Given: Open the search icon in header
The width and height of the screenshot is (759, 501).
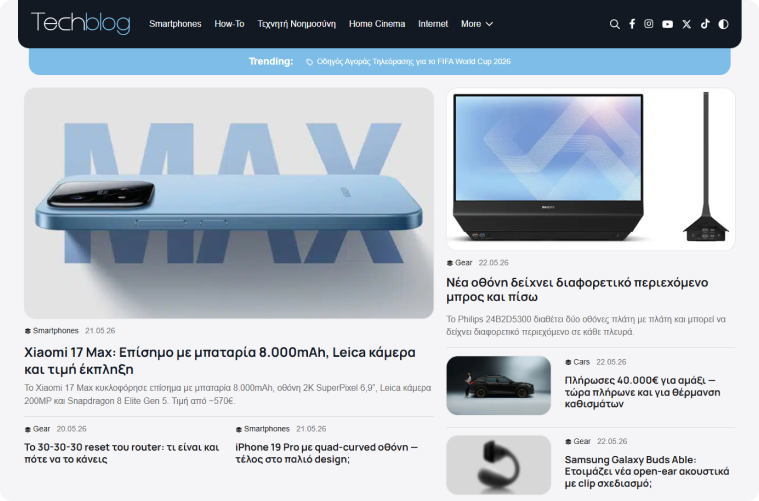Looking at the screenshot, I should pos(614,24).
